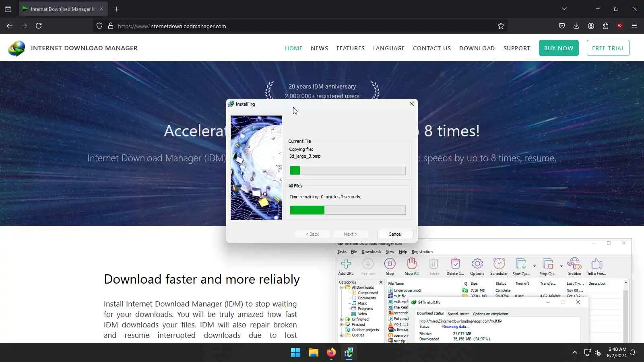The image size is (644, 362).
Task: Click the Next button in the installer
Action: (351, 234)
